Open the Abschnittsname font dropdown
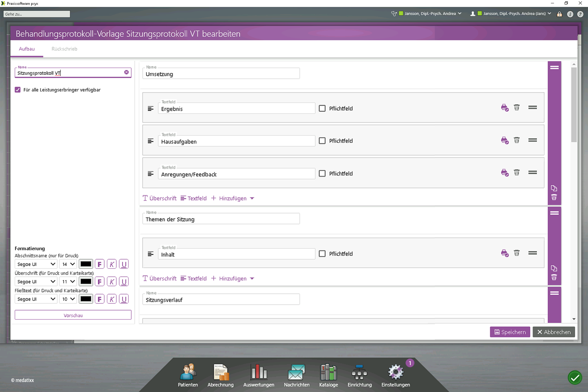The height and width of the screenshot is (392, 588). [x=36, y=264]
